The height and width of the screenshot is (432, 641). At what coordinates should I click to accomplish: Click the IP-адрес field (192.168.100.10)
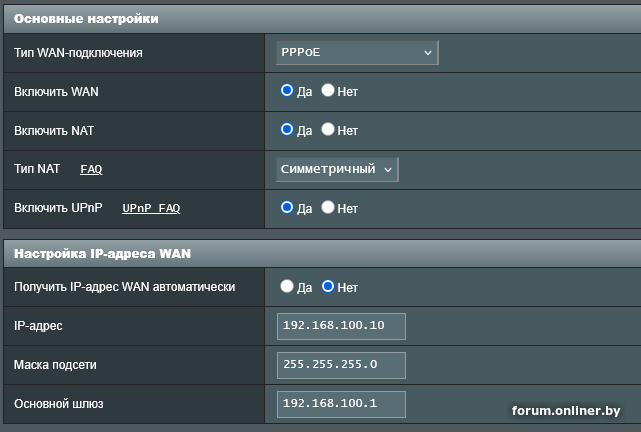point(341,326)
